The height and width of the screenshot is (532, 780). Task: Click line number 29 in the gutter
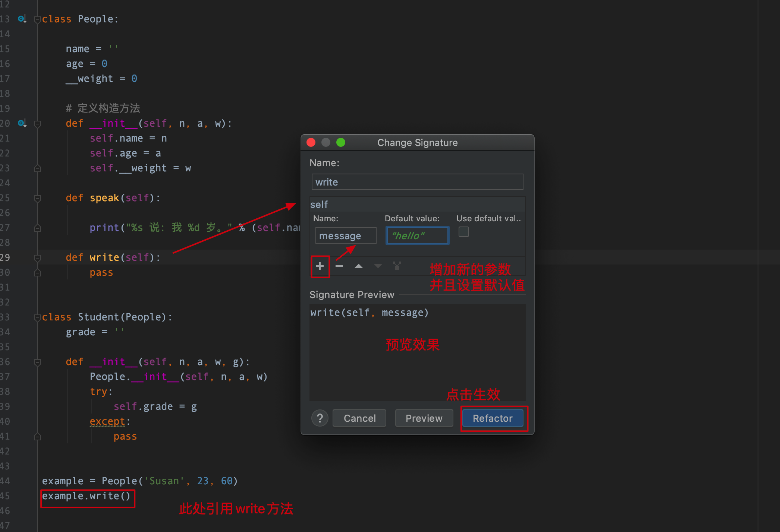[5, 257]
